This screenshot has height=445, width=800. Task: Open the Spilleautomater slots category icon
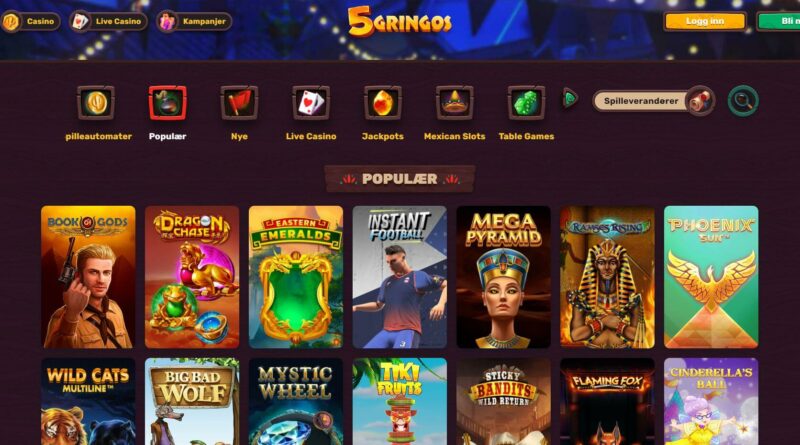point(96,102)
